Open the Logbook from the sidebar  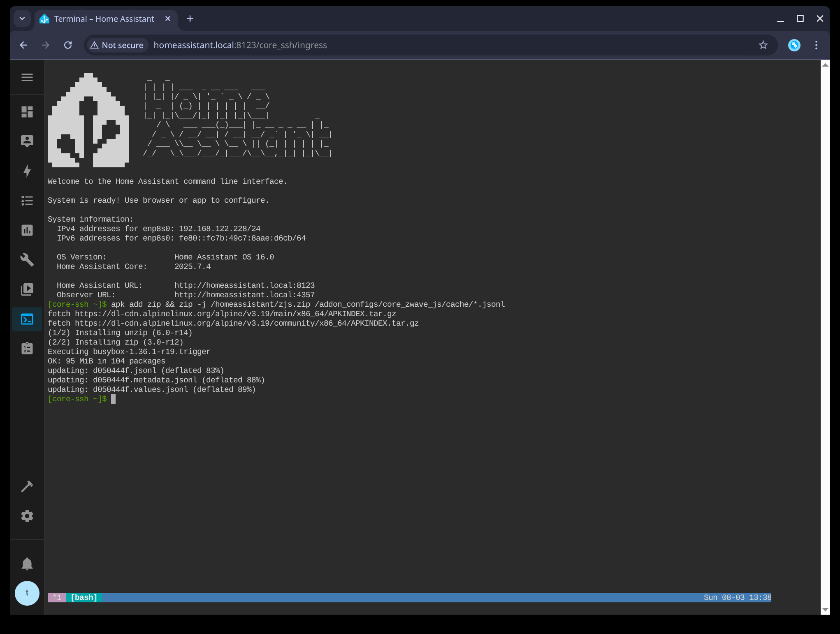27,201
